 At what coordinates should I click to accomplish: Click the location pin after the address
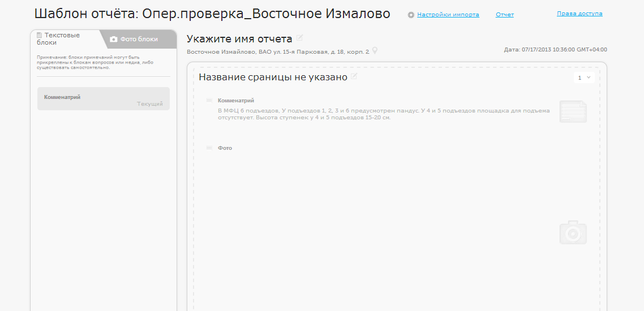pos(374,51)
